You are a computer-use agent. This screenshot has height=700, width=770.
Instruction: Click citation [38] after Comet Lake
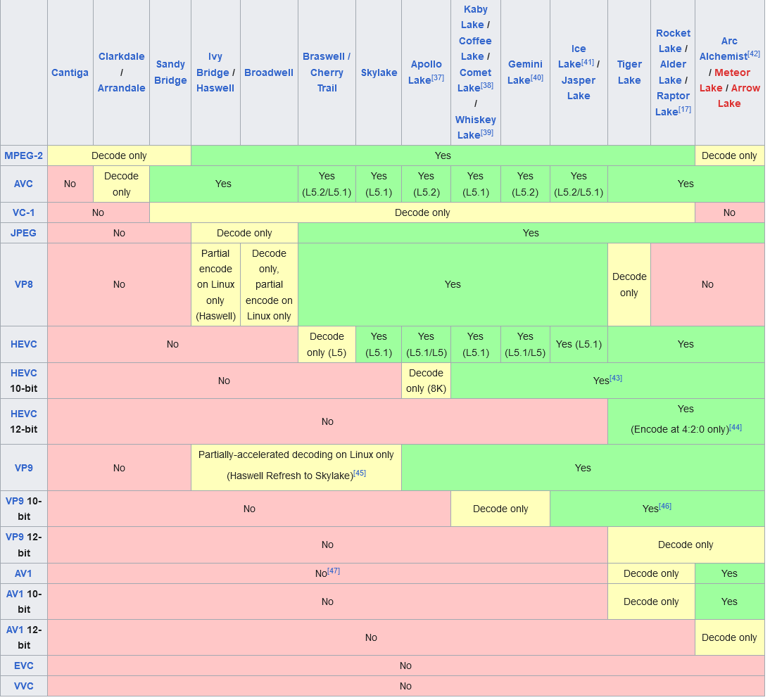[486, 85]
